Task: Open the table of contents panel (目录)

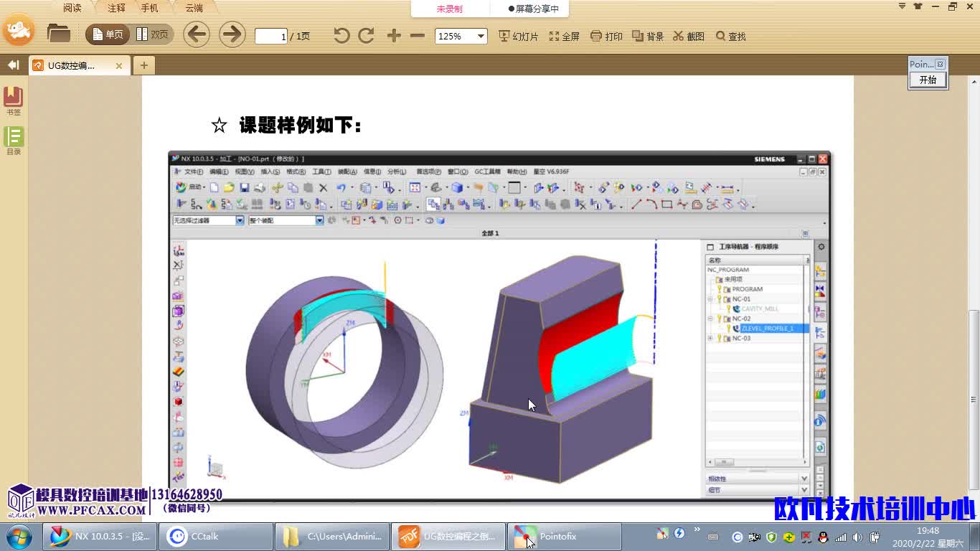Action: pyautogui.click(x=13, y=141)
